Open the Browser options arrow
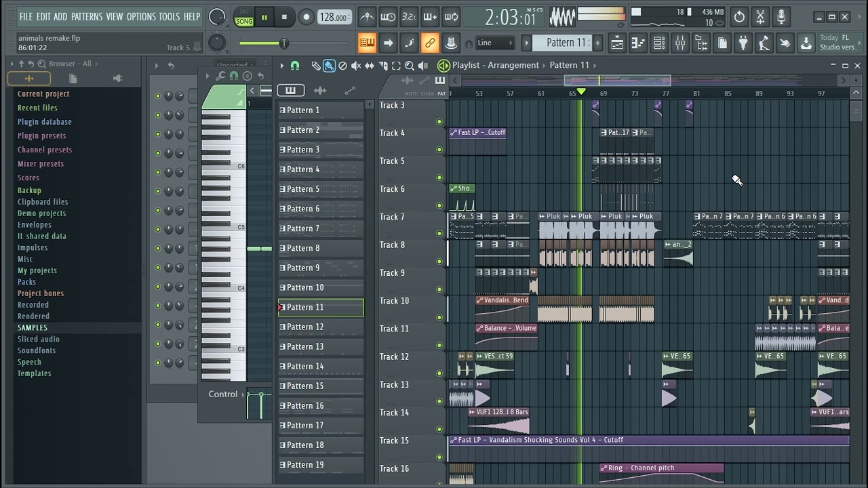868x488 pixels. pos(12,64)
